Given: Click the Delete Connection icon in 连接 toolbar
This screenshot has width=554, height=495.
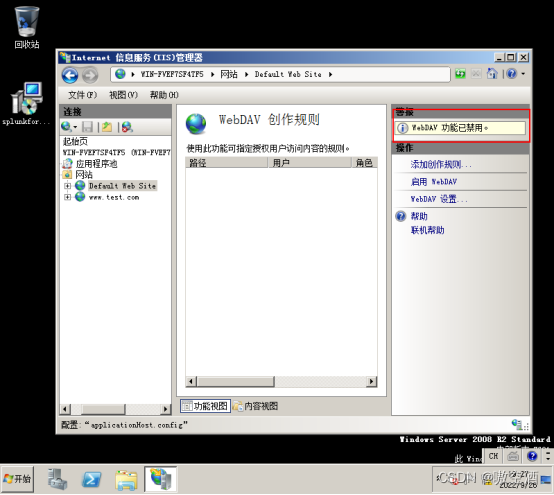Looking at the screenshot, I should (127, 126).
